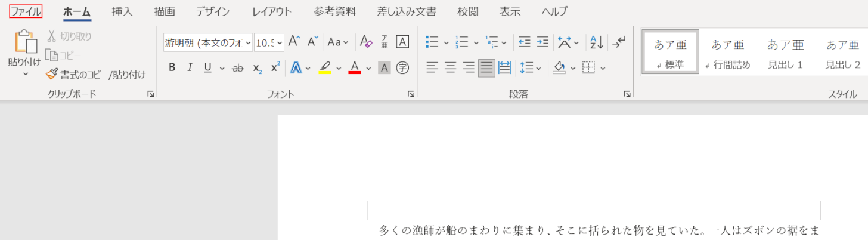868x240 pixels.
Task: Open the Line Spacing dropdown
Action: tap(530, 68)
